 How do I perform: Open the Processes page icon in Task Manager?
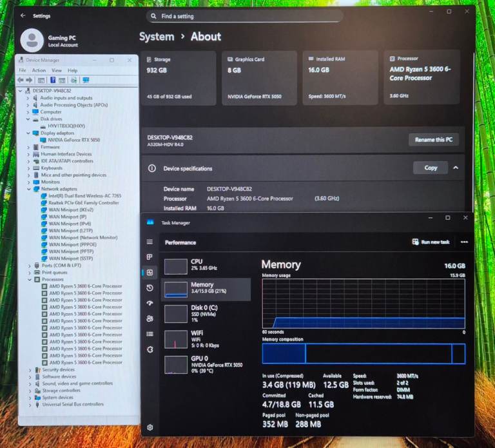click(150, 257)
